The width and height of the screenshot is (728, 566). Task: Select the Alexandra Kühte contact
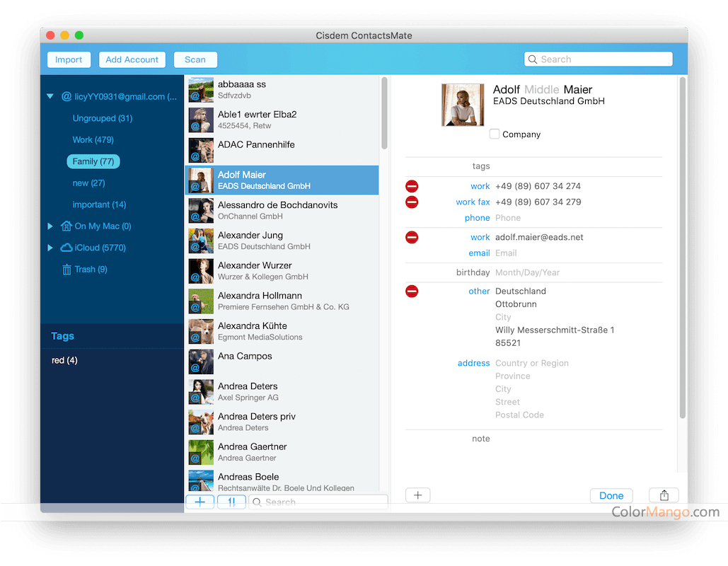[282, 331]
